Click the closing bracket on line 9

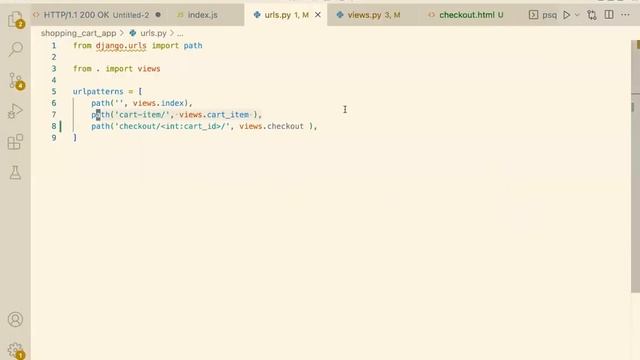pyautogui.click(x=75, y=138)
